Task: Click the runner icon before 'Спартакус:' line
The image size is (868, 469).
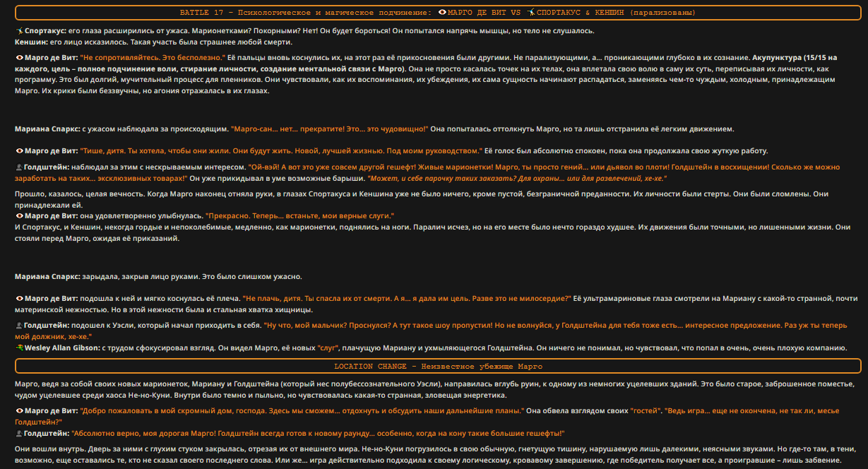Action: [19, 31]
